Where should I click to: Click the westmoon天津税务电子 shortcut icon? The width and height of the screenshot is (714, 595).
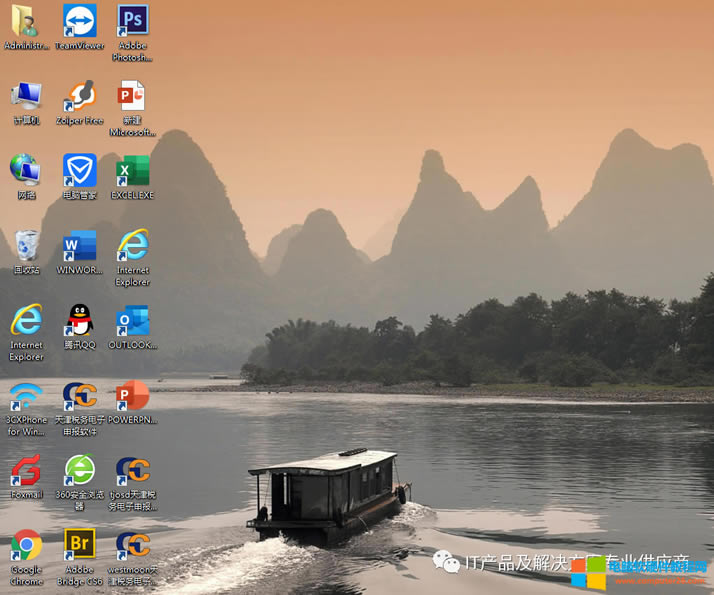pyautogui.click(x=133, y=545)
